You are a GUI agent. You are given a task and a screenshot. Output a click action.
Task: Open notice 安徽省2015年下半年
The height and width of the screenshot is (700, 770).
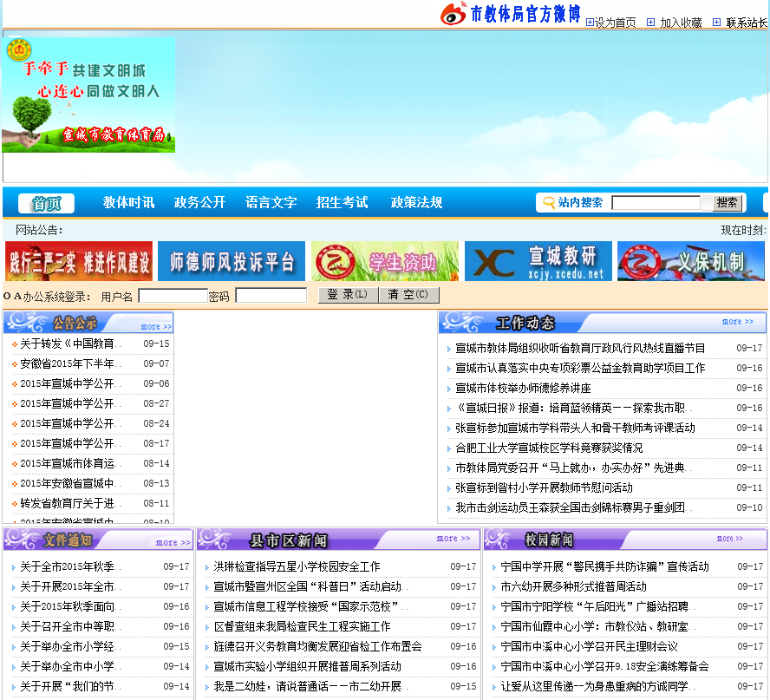(x=69, y=363)
